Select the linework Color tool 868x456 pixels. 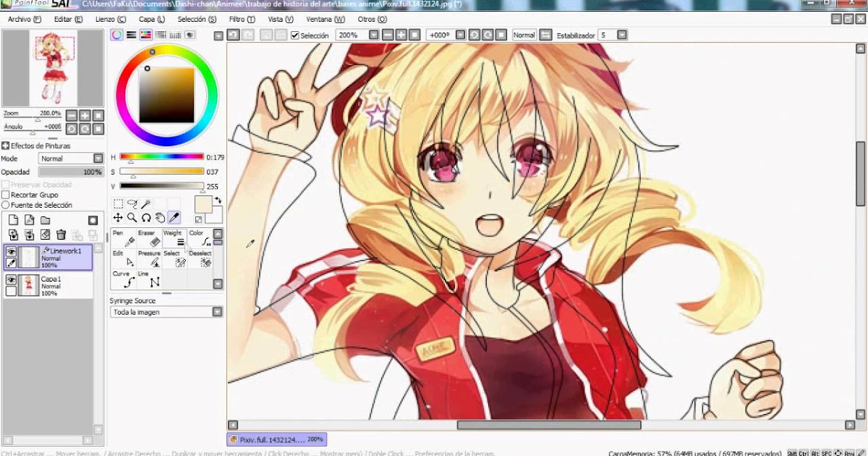click(x=200, y=238)
